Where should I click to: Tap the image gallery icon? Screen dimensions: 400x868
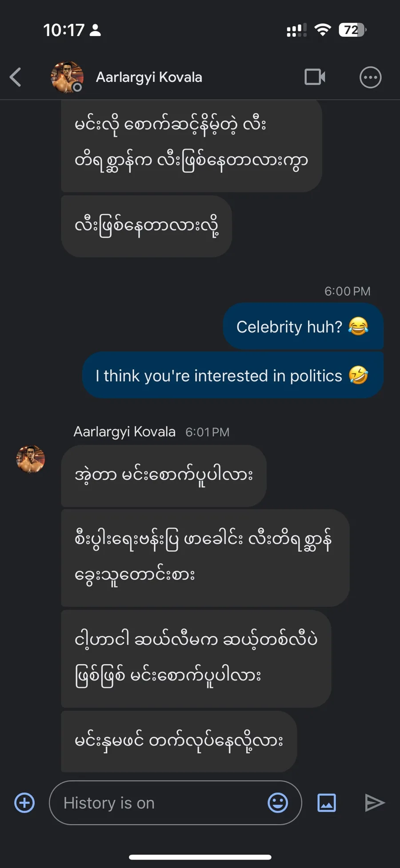[327, 803]
